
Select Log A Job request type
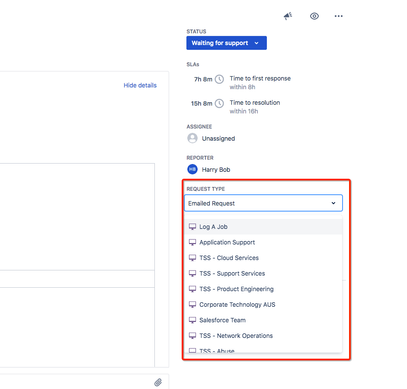tap(263, 227)
